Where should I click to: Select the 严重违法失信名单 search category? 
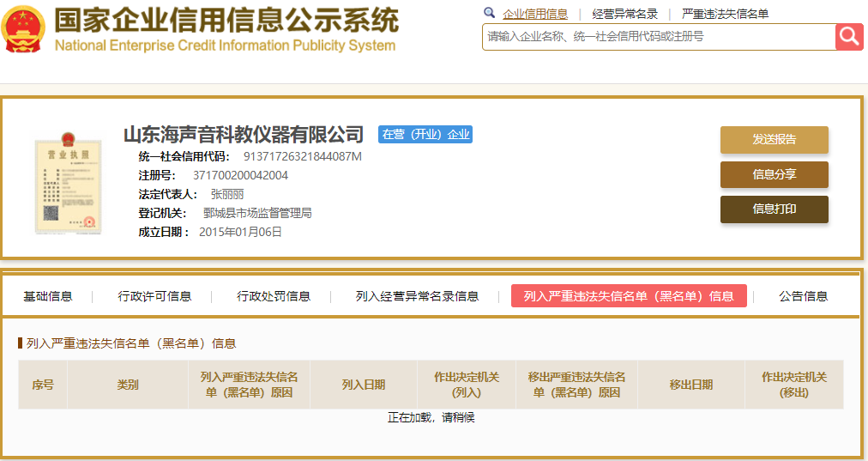point(725,14)
